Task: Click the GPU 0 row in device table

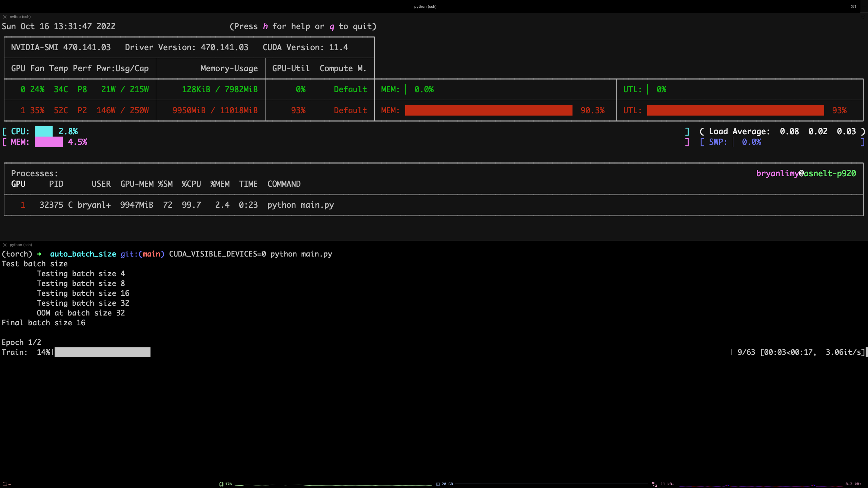Action: click(x=85, y=89)
